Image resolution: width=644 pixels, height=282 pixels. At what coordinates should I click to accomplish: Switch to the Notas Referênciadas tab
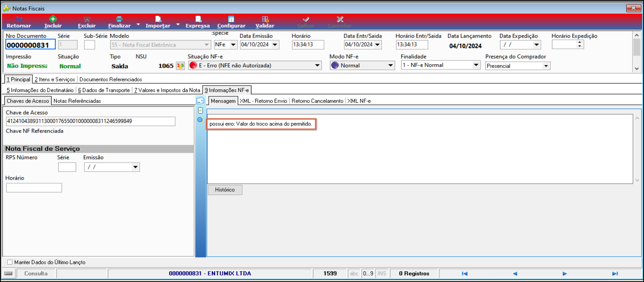click(x=77, y=101)
